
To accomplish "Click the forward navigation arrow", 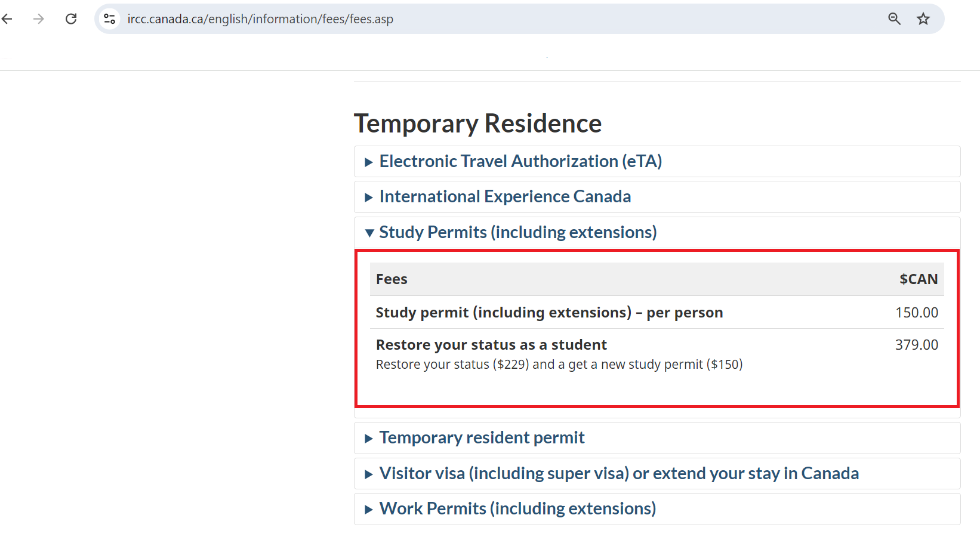I will 39,18.
